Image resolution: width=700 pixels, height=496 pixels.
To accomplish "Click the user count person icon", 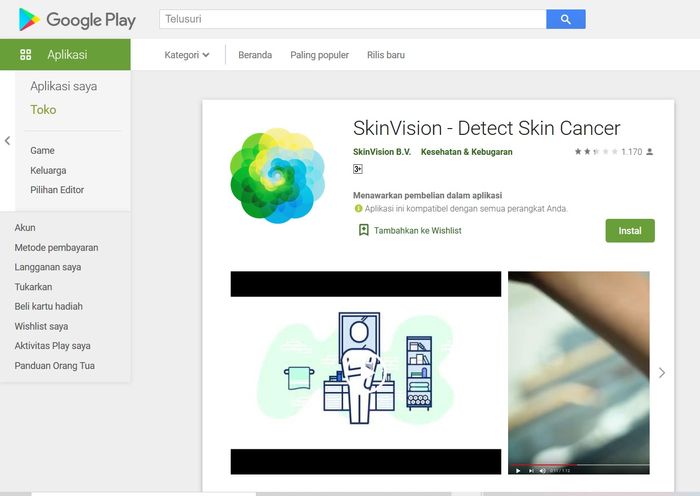I will point(650,152).
